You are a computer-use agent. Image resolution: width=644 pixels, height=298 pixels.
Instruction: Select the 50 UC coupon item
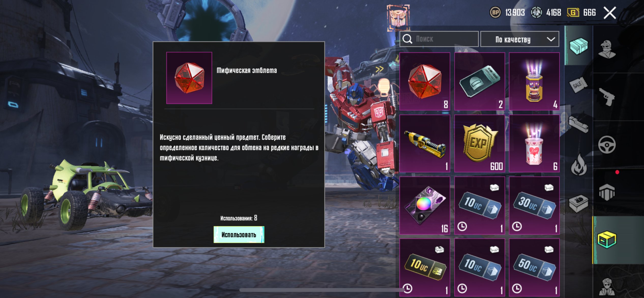pyautogui.click(x=534, y=267)
